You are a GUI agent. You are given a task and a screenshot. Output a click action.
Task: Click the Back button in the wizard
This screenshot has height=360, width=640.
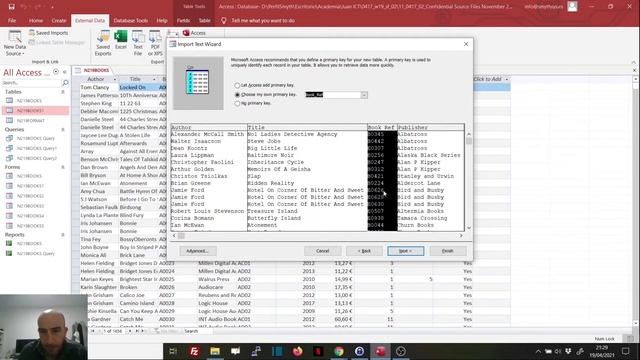click(364, 251)
